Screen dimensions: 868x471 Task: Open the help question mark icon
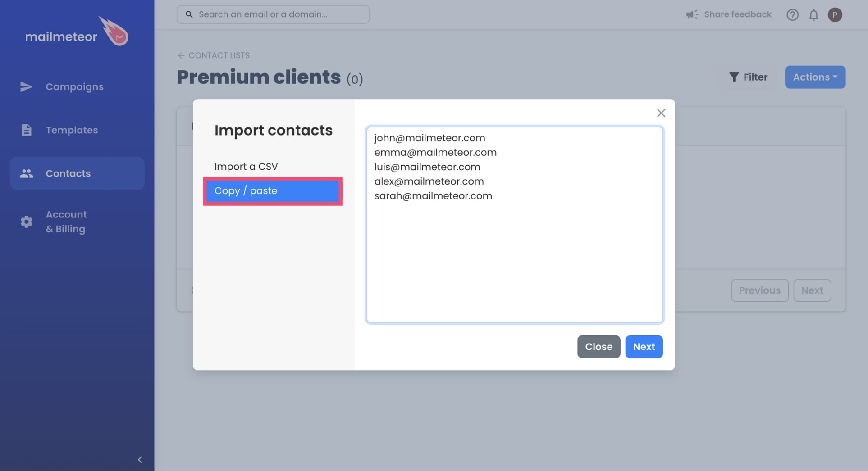792,15
